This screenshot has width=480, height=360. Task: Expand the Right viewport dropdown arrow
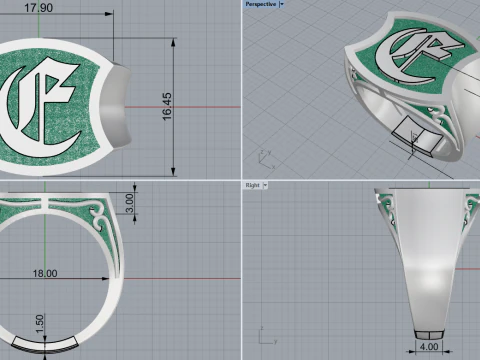coord(265,185)
